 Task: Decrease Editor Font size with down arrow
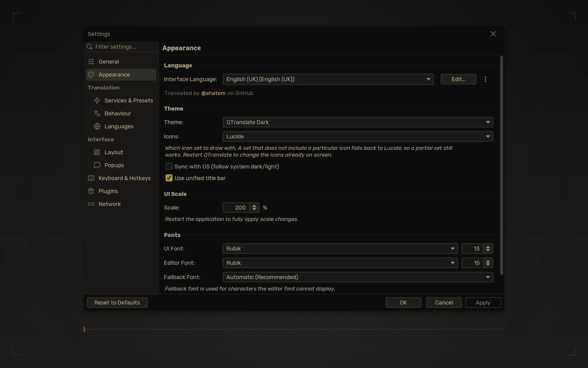click(x=488, y=265)
